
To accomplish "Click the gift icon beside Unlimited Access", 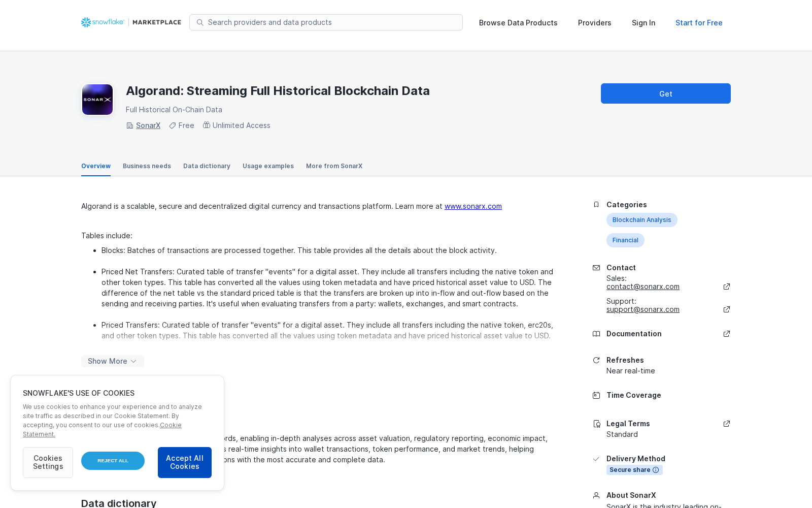I will [207, 125].
